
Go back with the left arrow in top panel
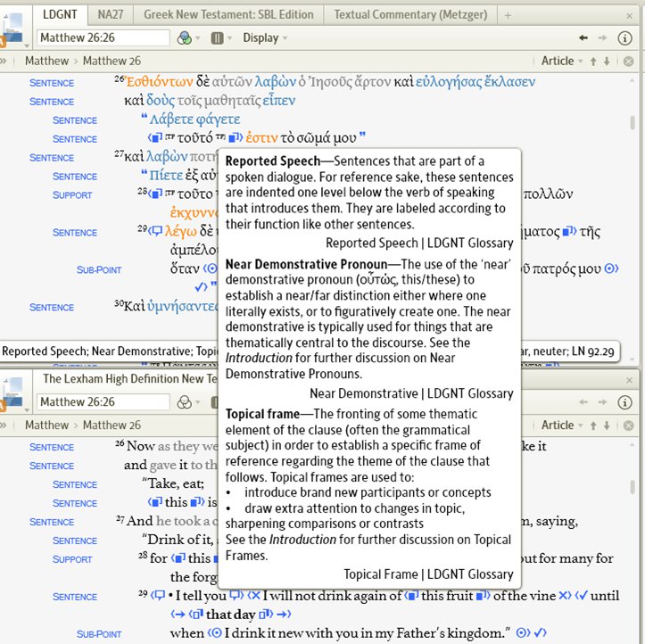(583, 37)
